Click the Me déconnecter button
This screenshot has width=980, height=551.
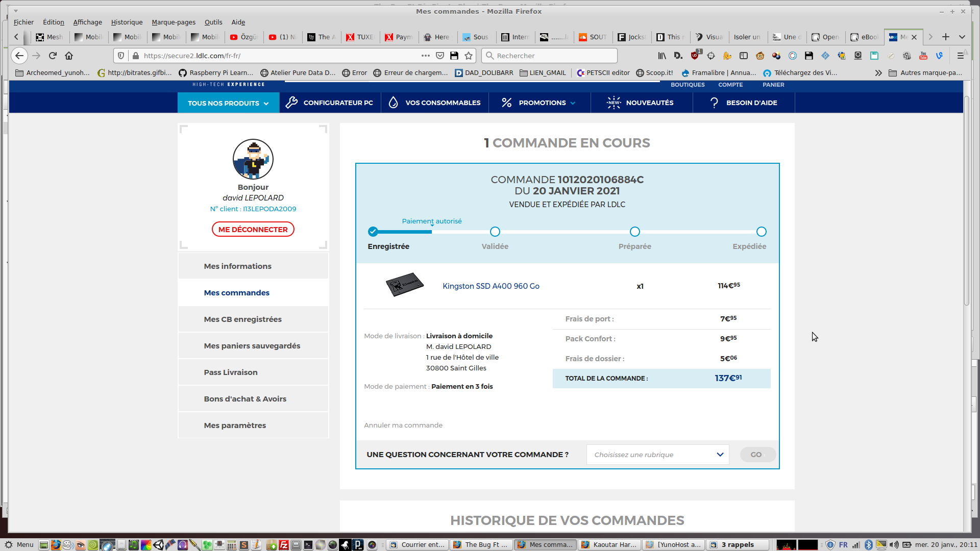(253, 229)
